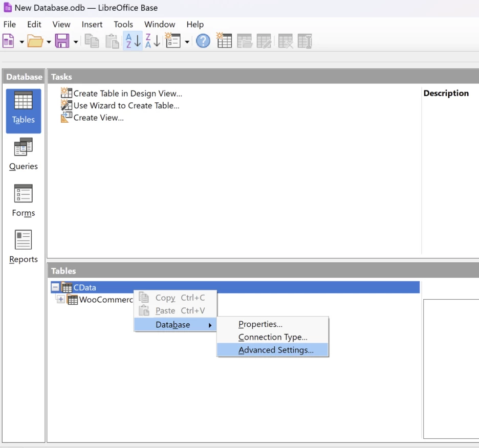Expand the Open recent files dropdown arrow
The width and height of the screenshot is (479, 448).
click(x=49, y=41)
